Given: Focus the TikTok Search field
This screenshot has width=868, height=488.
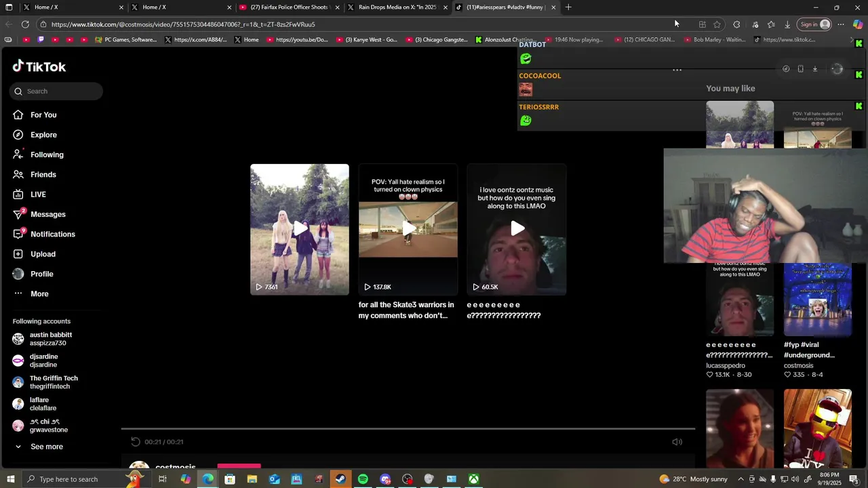Looking at the screenshot, I should point(56,91).
